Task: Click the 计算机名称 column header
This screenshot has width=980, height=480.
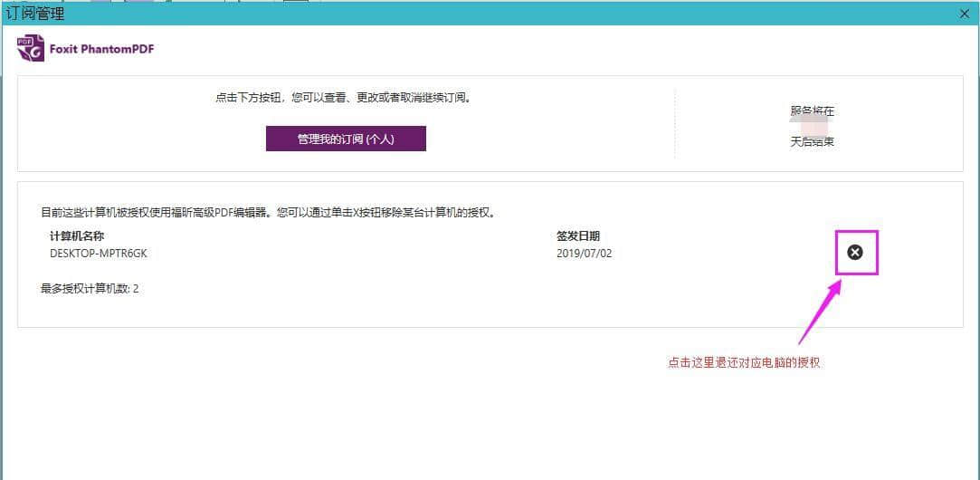Action: tap(76, 236)
